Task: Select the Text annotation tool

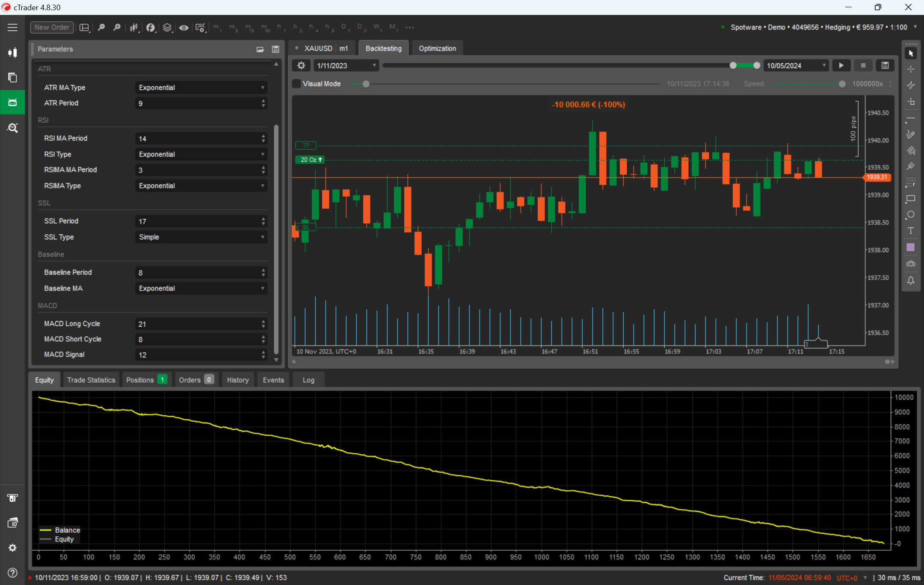Action: (911, 230)
